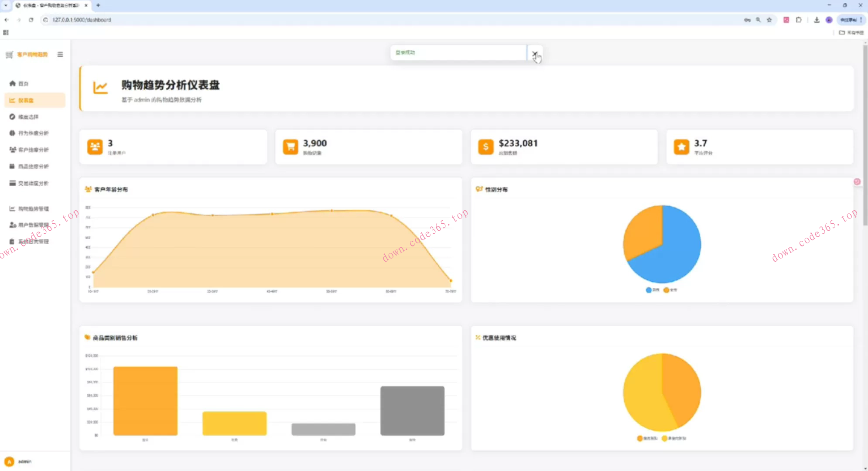The height and width of the screenshot is (471, 868).
Task: Click the users icon for 客户维度分析
Action: coord(12,150)
